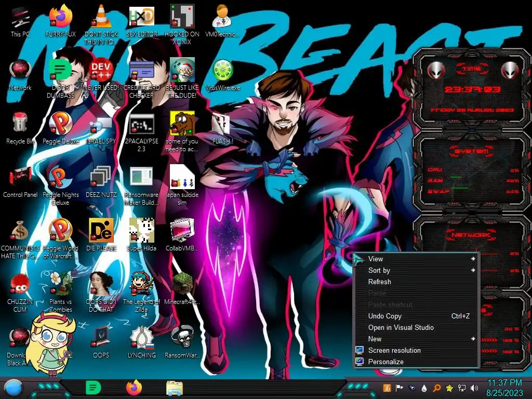Screen dimensions: 532x399
Task: Open The Legend of Zilda shortcut
Action: click(141, 292)
